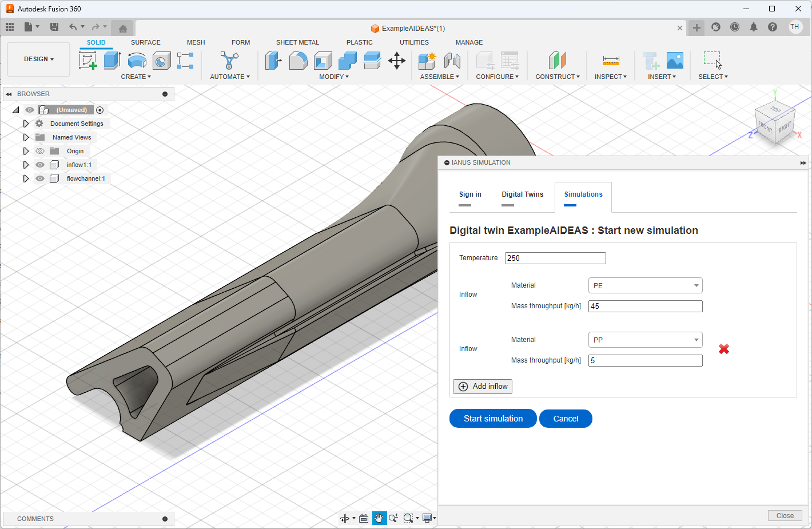Viewport: 812px width, 529px height.
Task: Click the Temperature input field
Action: 555,258
